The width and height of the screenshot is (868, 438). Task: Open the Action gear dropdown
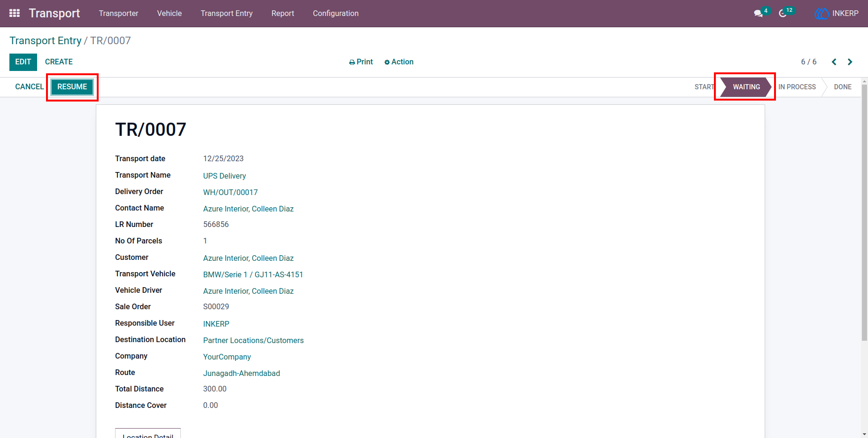click(399, 62)
